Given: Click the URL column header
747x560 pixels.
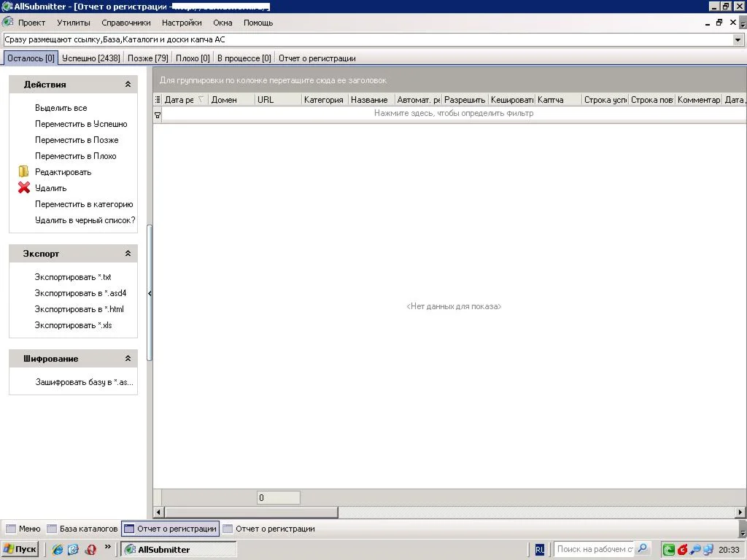Looking at the screenshot, I should tap(278, 99).
